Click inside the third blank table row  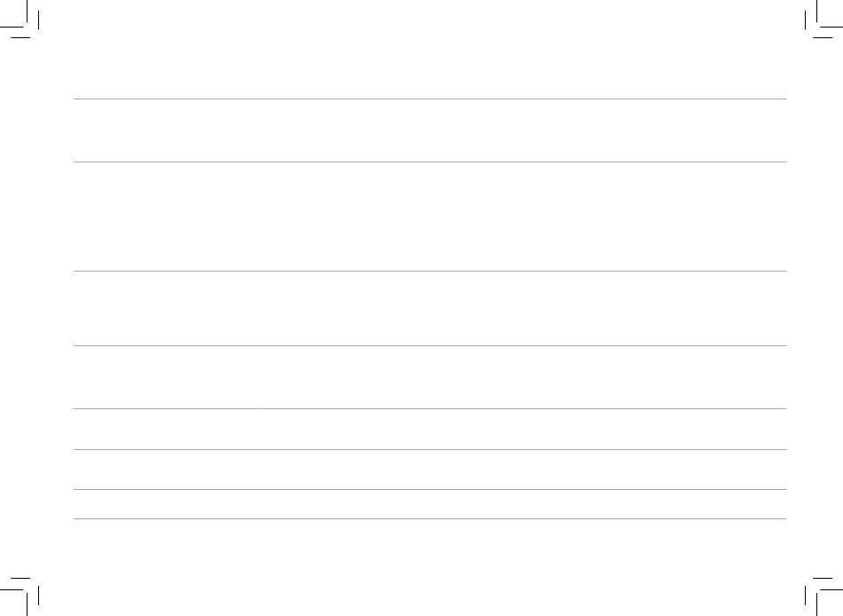429,308
